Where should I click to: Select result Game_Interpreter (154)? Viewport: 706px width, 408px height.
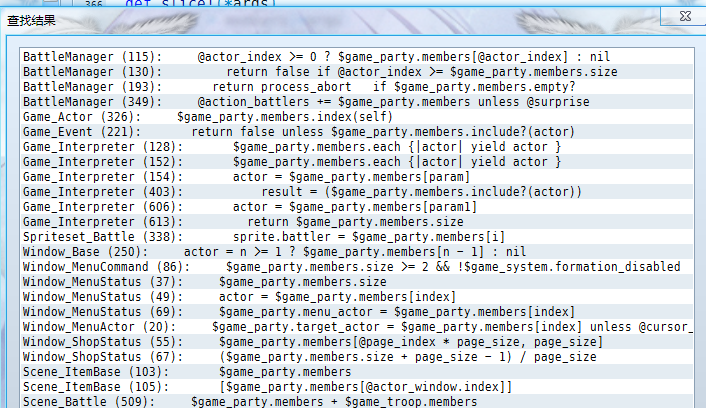click(x=356, y=177)
